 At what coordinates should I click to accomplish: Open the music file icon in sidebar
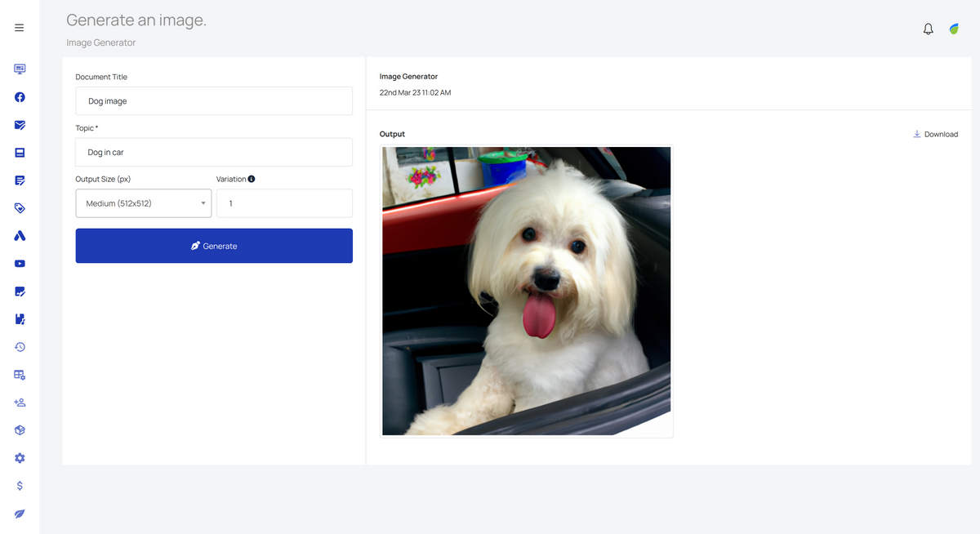coord(20,319)
